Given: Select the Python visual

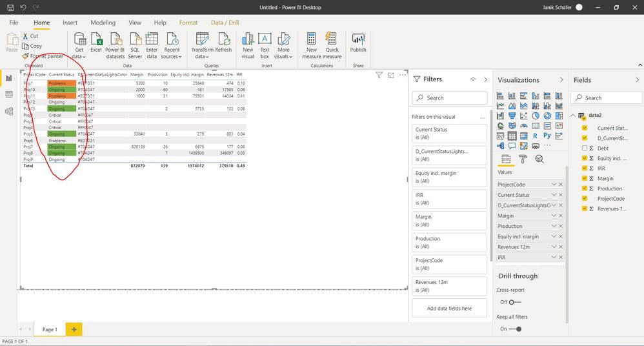Looking at the screenshot, I should pyautogui.click(x=547, y=136).
